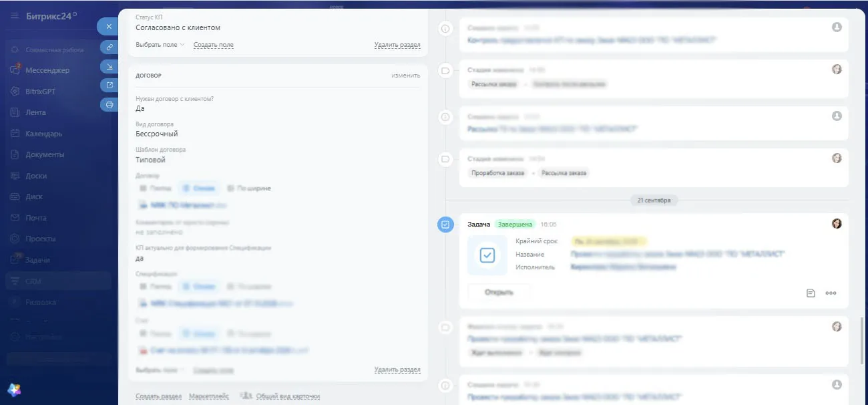Click the completed task thumbnail image
Screen dimensions: 868x405
tap(487, 255)
